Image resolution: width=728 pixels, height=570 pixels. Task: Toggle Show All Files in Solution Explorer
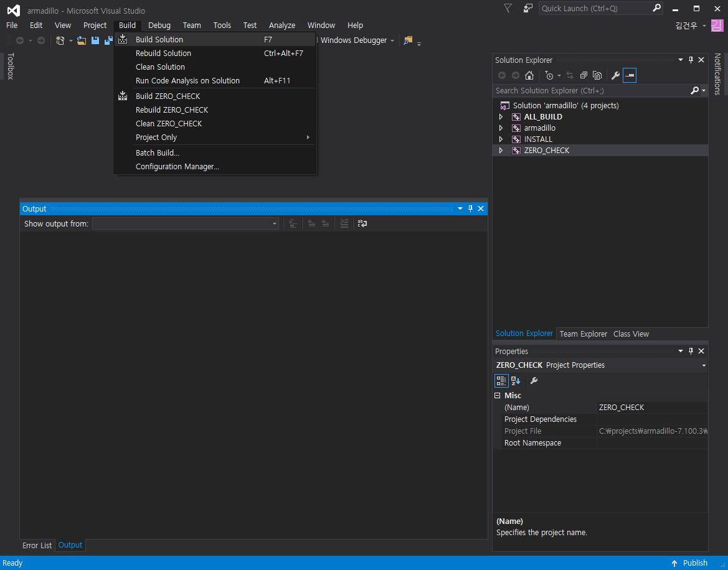pyautogui.click(x=597, y=76)
